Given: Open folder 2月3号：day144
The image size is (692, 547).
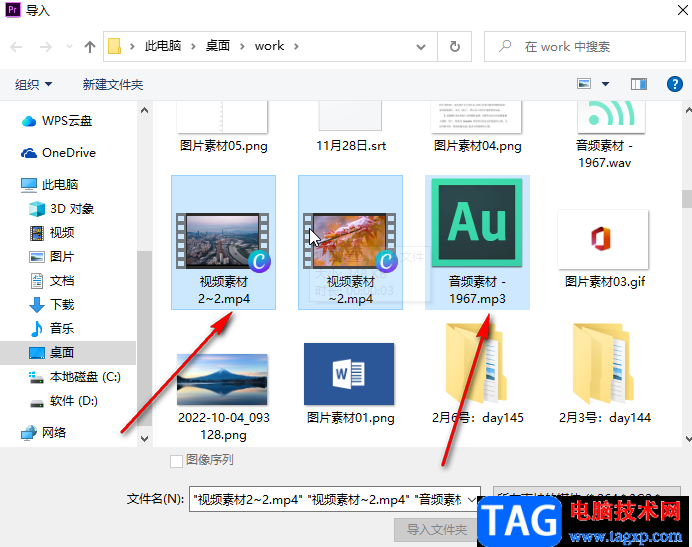Looking at the screenshot, I should [x=604, y=374].
